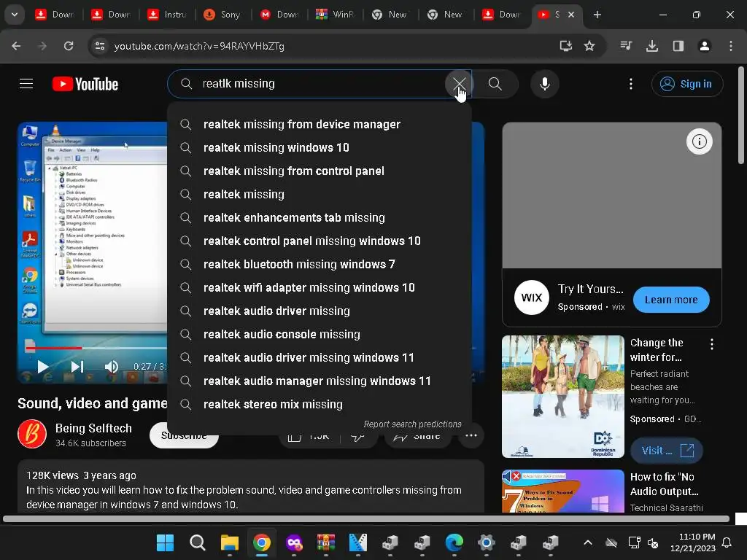Viewport: 747px width, 560px height.
Task: Click the Visit button on beach ad
Action: pyautogui.click(x=666, y=451)
